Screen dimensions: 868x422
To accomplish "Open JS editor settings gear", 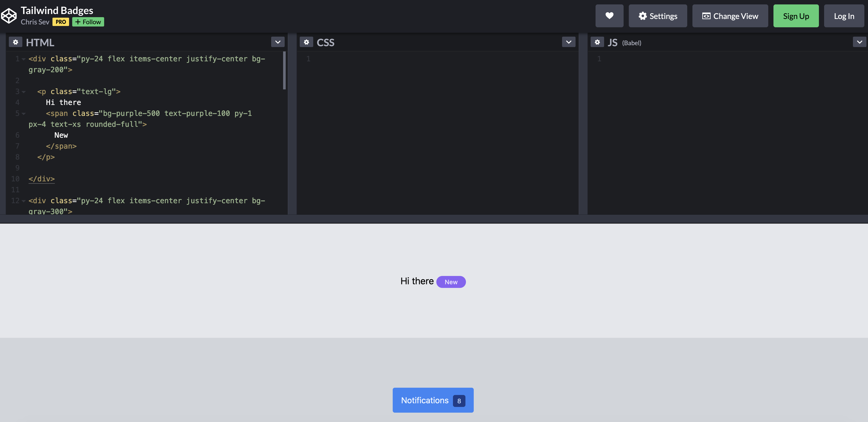I will pyautogui.click(x=597, y=42).
